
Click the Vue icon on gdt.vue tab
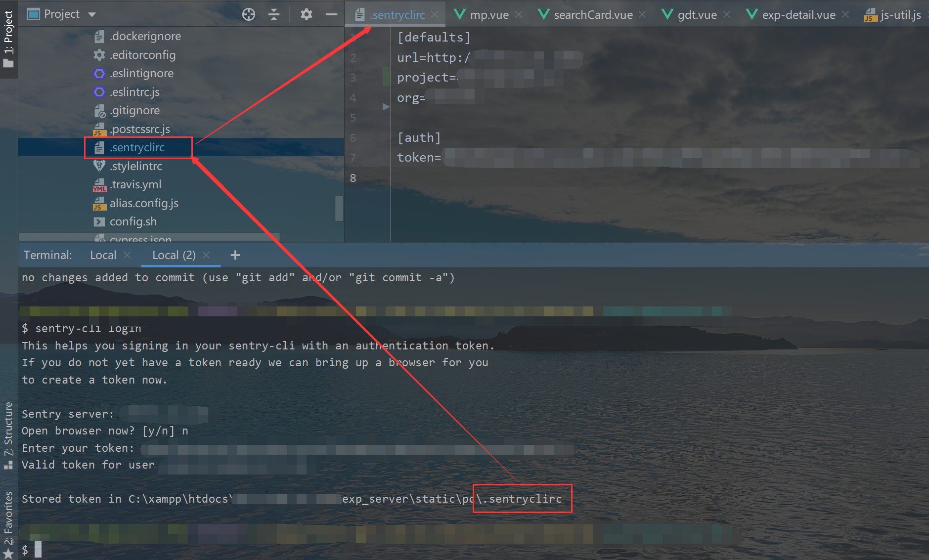(x=667, y=14)
